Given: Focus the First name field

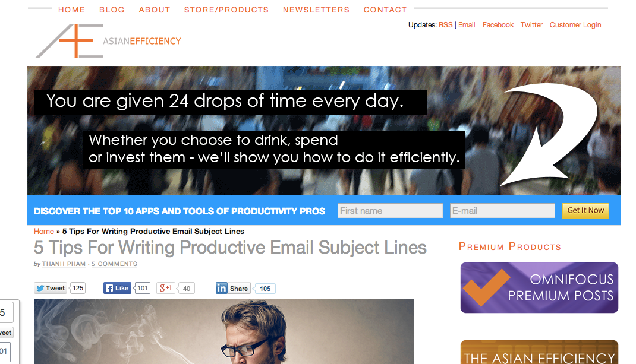Looking at the screenshot, I should click(x=390, y=211).
